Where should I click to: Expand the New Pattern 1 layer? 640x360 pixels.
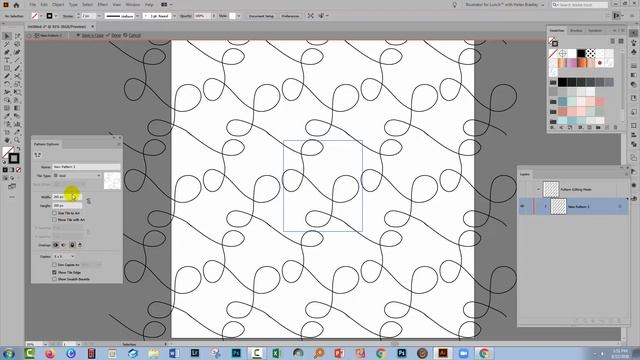pos(546,207)
